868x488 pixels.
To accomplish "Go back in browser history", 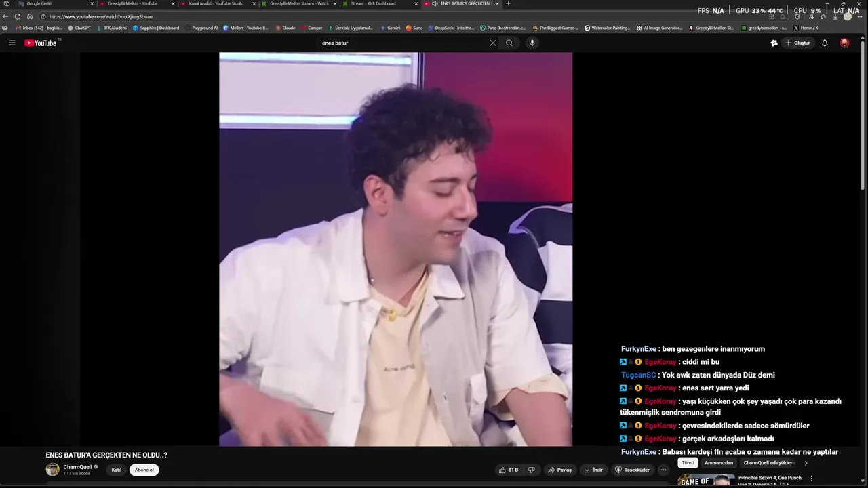I will (5, 16).
